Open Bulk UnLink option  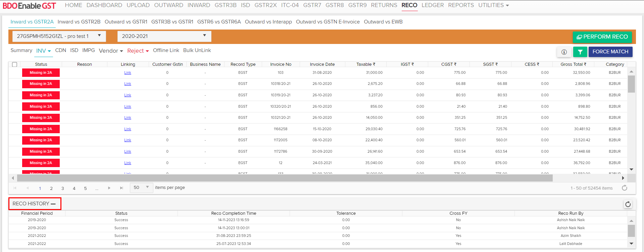coord(197,50)
